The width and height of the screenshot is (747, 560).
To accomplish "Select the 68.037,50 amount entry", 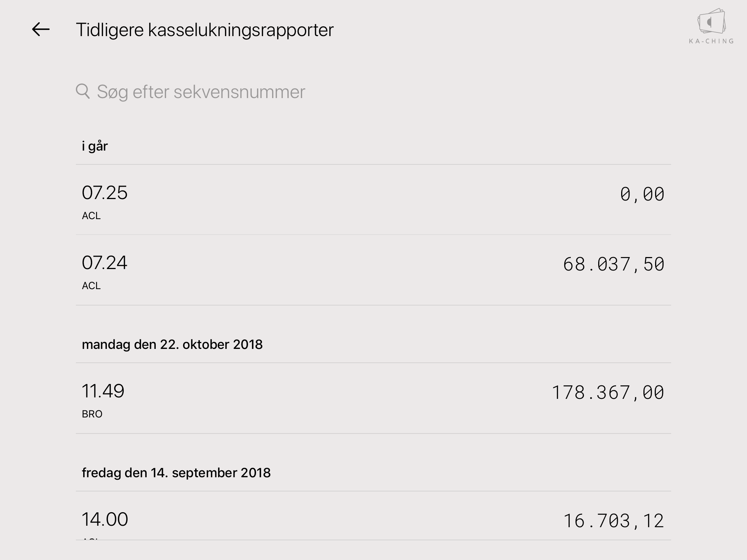I will tap(614, 264).
